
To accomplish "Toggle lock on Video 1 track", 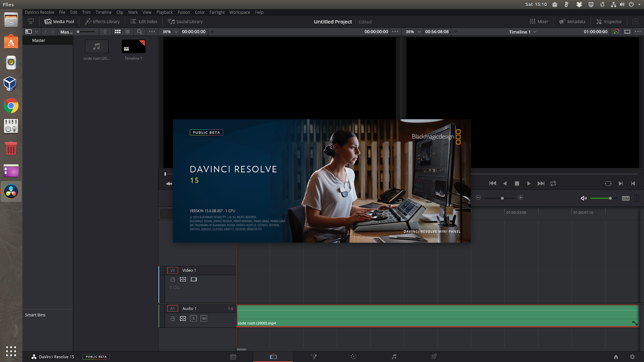I will tap(173, 280).
